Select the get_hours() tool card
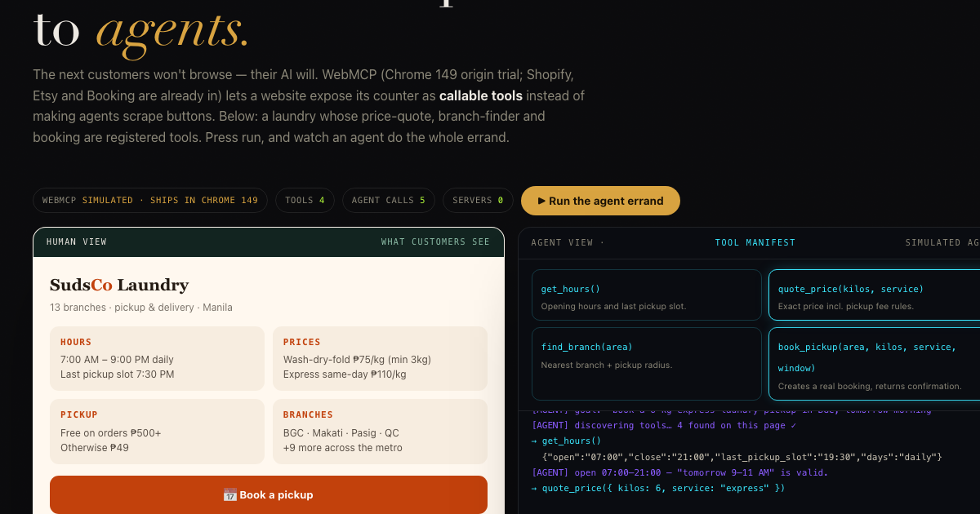This screenshot has width=980, height=514. click(646, 296)
